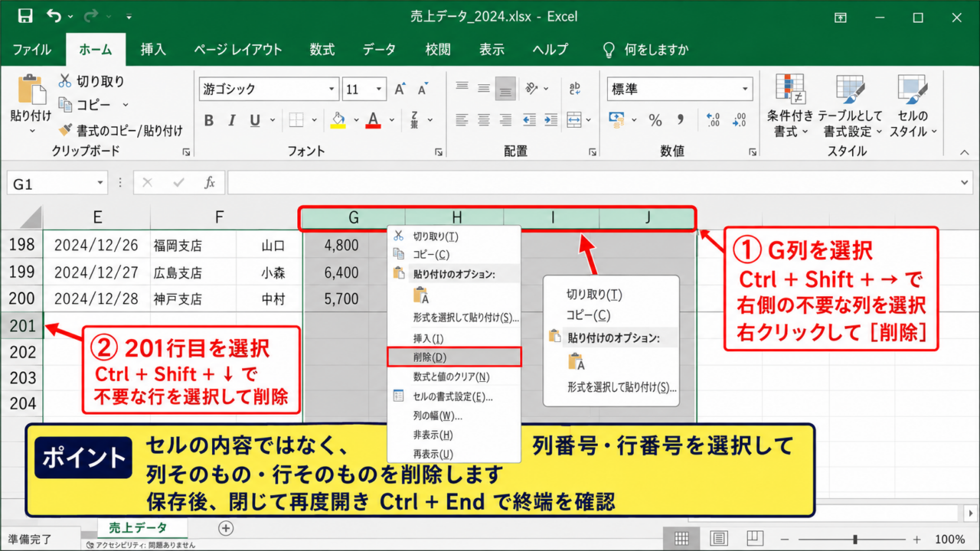
Task: Click the 100% zoom level
Action: (x=950, y=539)
